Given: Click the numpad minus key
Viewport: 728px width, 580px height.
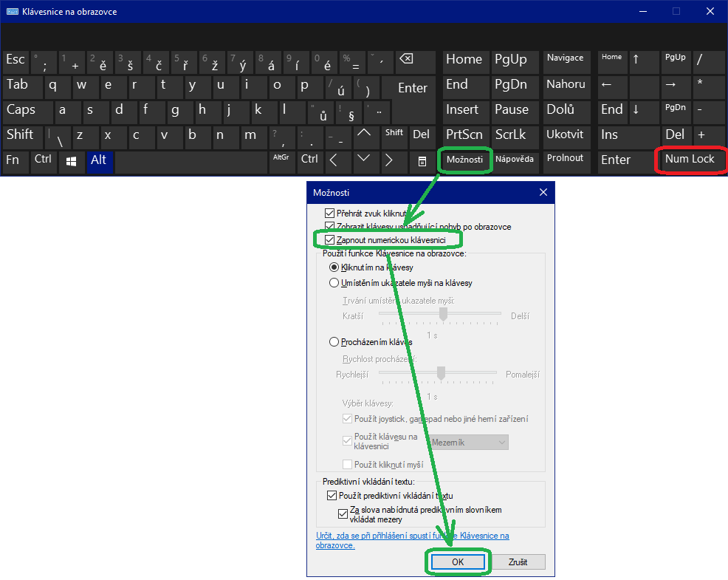Looking at the screenshot, I should (x=709, y=112).
